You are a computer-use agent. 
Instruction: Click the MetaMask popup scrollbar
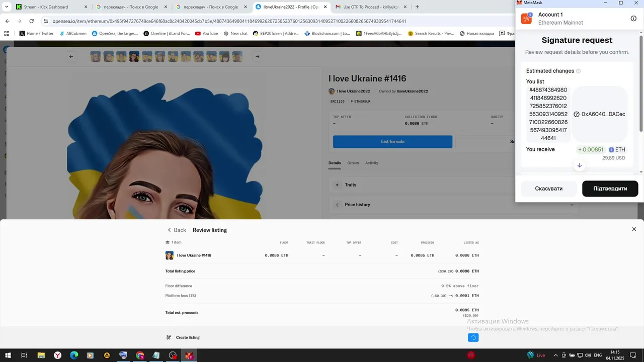point(641,83)
